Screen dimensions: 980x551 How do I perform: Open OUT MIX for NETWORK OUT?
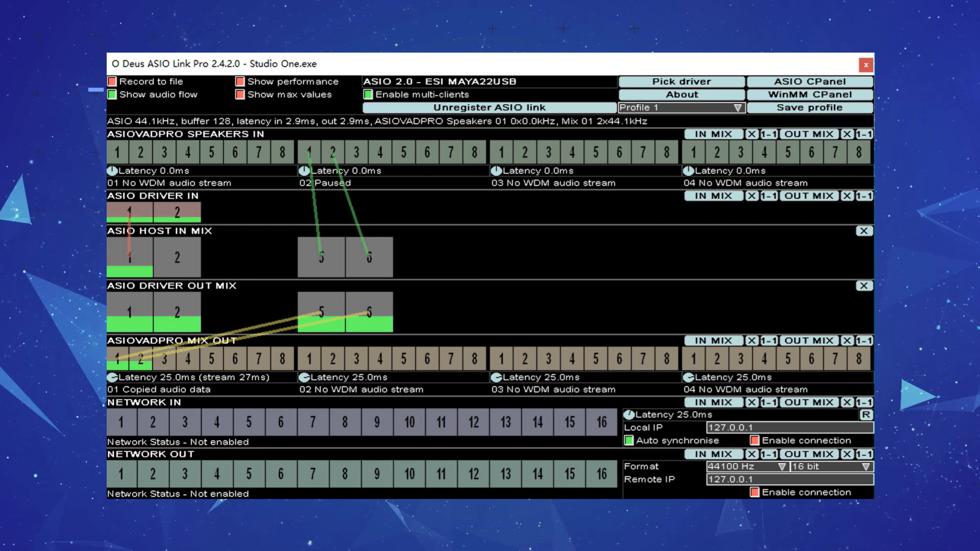[809, 454]
